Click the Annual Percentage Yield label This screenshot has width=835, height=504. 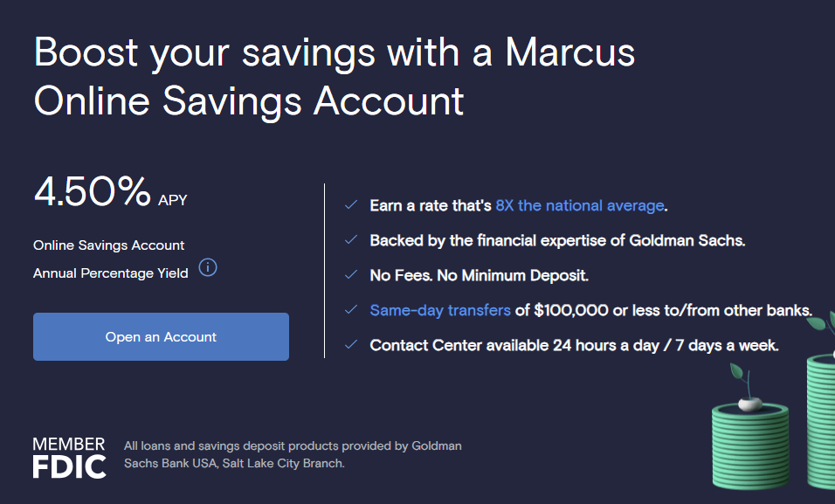click(111, 273)
